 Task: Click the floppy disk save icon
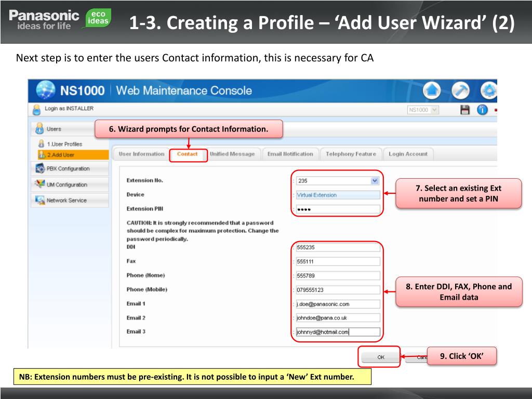[x=465, y=110]
